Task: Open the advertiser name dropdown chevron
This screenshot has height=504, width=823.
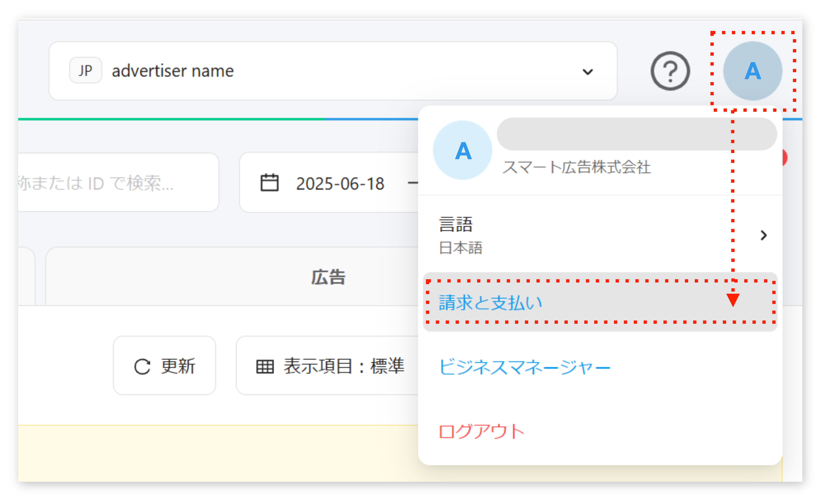Action: coord(588,72)
